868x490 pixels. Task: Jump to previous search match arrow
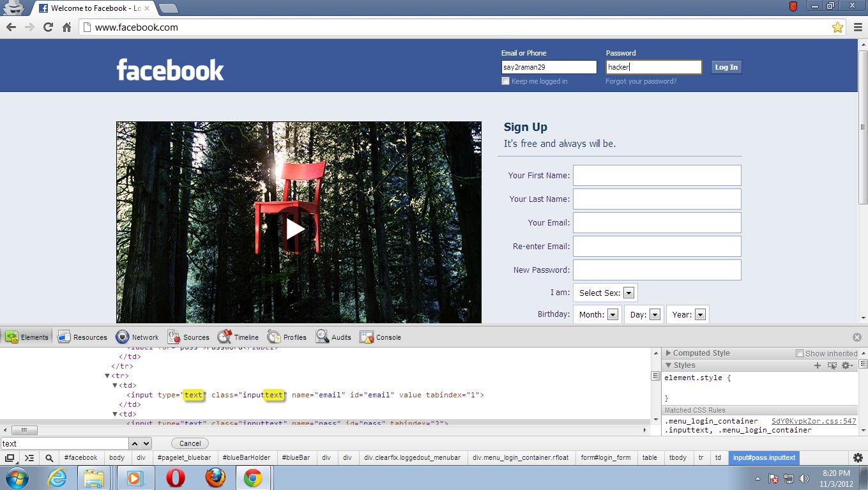[134, 443]
